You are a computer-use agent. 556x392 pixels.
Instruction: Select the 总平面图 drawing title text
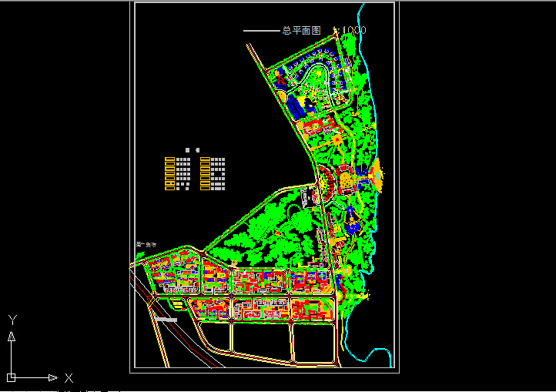(x=301, y=31)
